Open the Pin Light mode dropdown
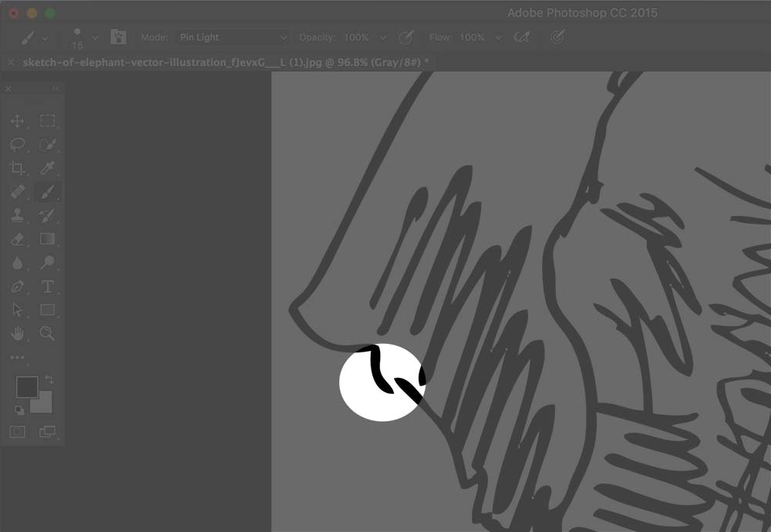Image resolution: width=771 pixels, height=532 pixels. pos(231,37)
